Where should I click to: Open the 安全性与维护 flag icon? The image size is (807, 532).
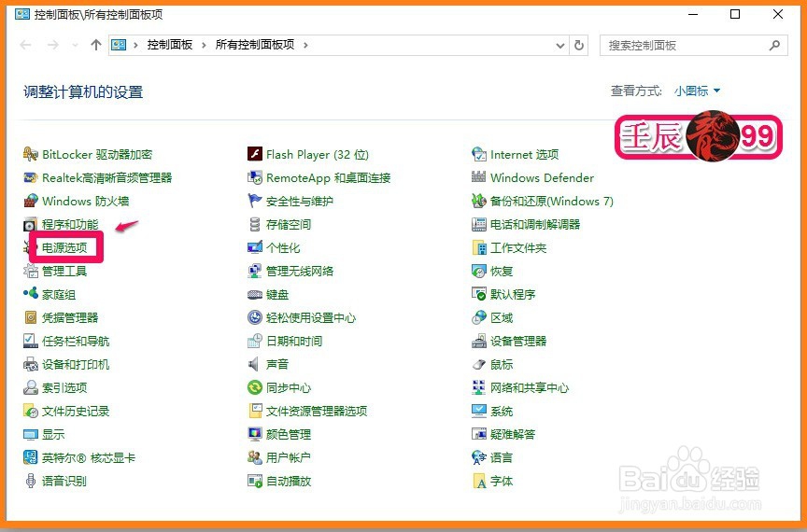coord(255,201)
